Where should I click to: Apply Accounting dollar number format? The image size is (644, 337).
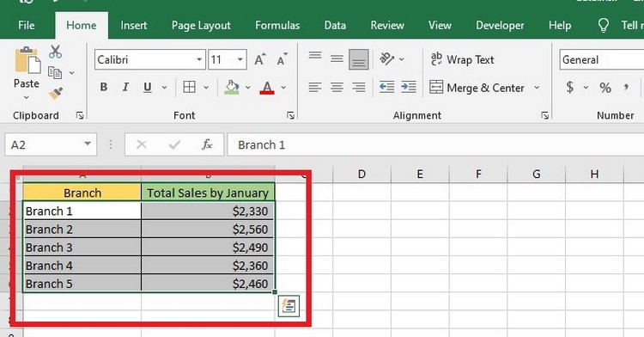tap(569, 87)
